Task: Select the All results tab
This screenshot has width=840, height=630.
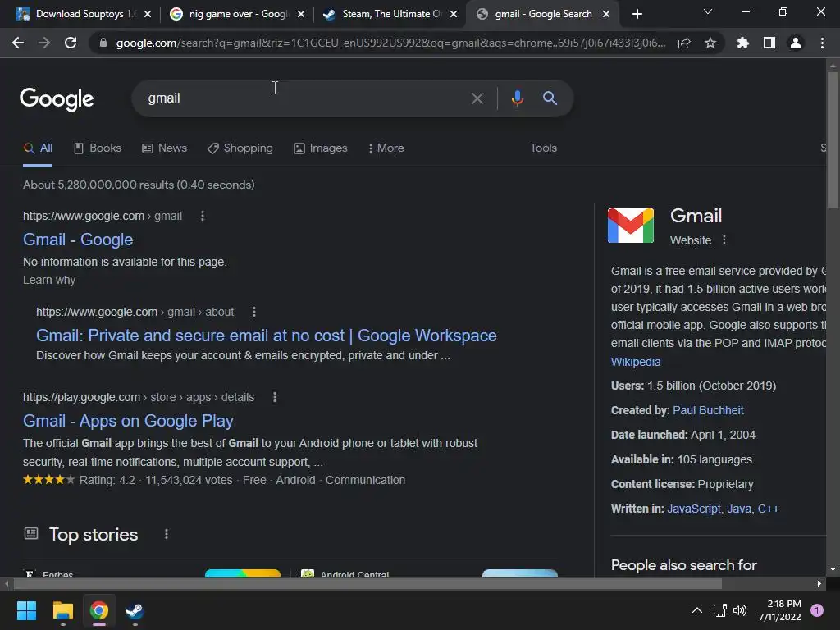Action: click(38, 148)
